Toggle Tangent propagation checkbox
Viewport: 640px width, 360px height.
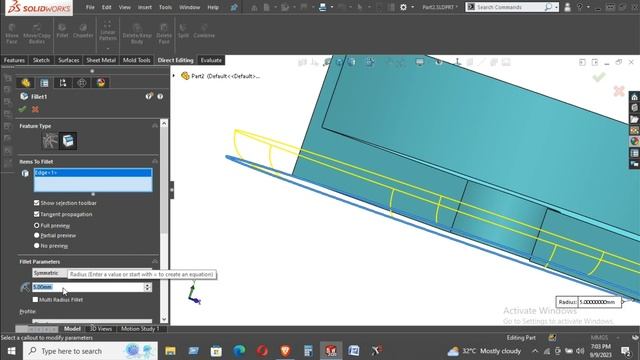coord(36,214)
